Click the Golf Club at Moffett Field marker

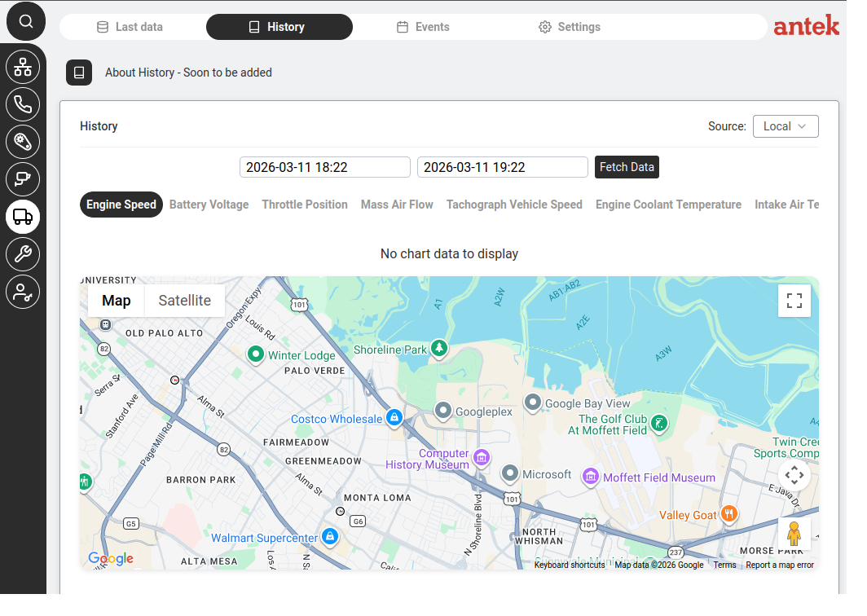pos(659,424)
